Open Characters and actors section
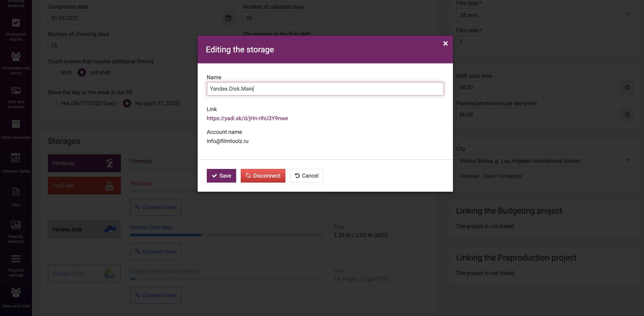The image size is (644, 316). pyautogui.click(x=16, y=64)
